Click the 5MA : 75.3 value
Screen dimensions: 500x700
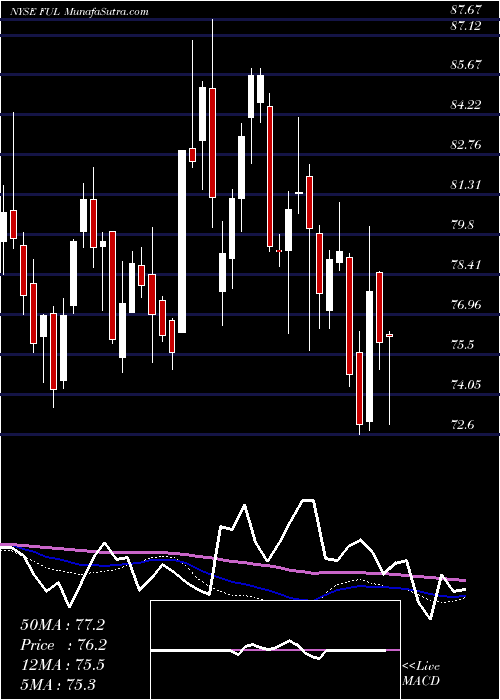[58, 684]
